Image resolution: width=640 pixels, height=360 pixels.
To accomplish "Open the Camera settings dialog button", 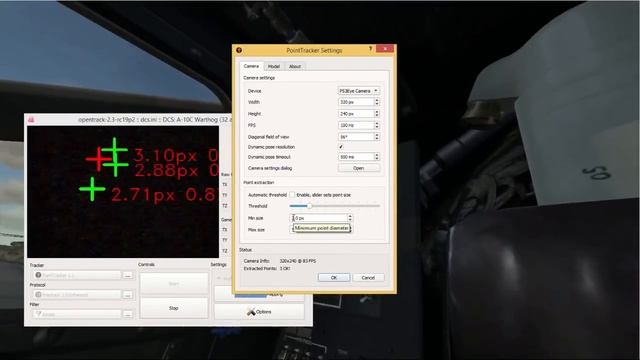I will 358,168.
